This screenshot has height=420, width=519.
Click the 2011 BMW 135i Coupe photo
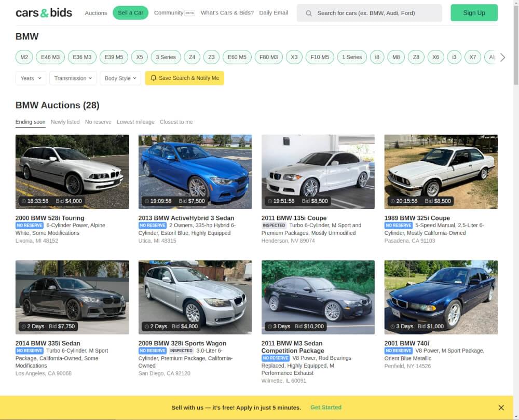[x=318, y=172]
